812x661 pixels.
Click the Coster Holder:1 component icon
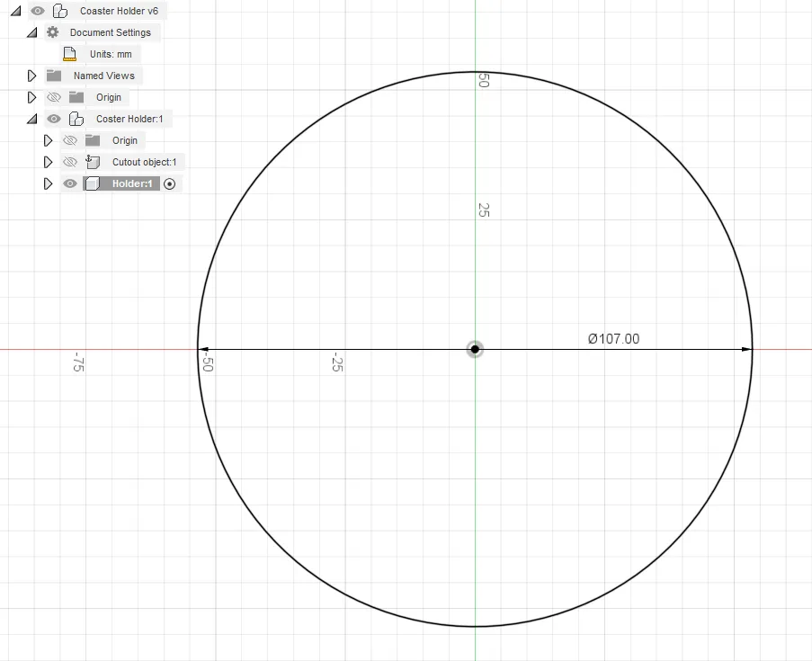click(x=76, y=119)
